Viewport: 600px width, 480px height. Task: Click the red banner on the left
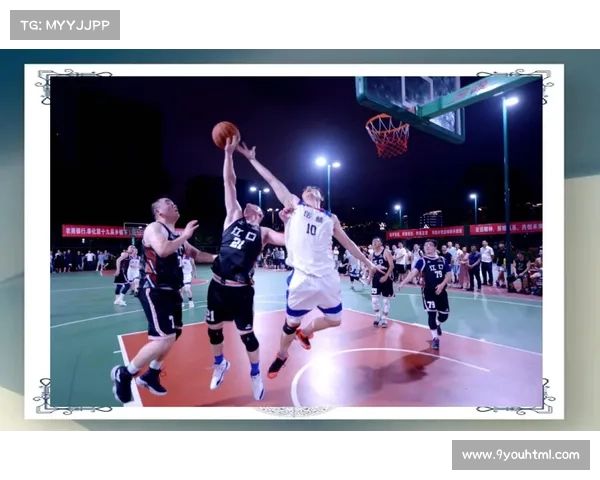(x=94, y=231)
